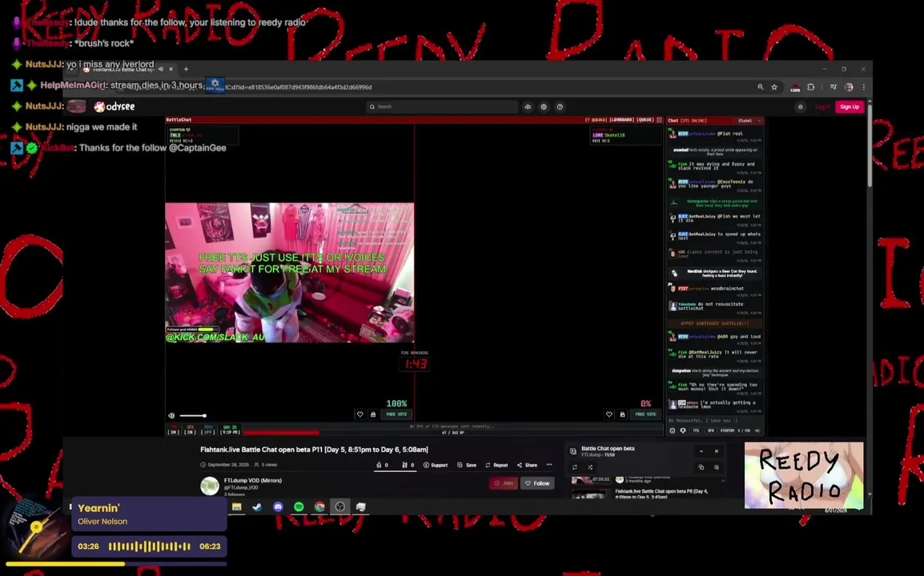Click lock icon beside left FREE VOTE

(373, 414)
